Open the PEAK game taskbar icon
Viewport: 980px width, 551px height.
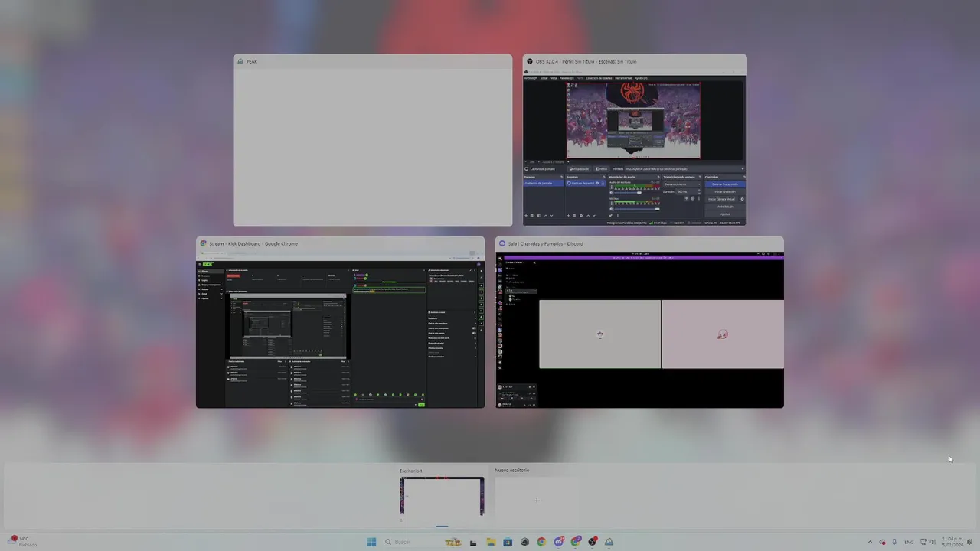click(609, 542)
